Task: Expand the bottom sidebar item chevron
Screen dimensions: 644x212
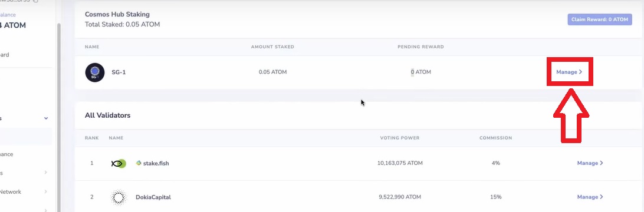Action: (45, 210)
